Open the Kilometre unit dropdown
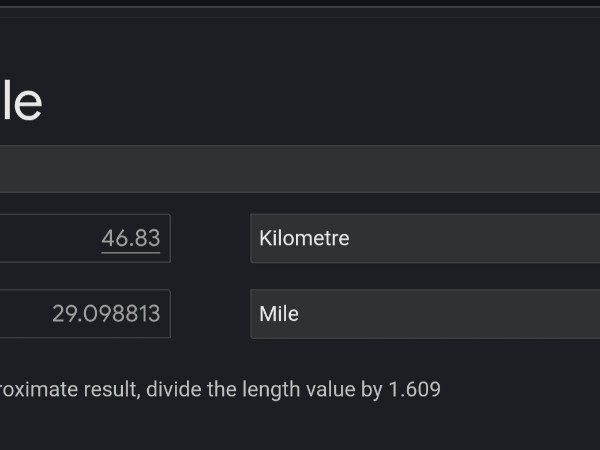This screenshot has height=450, width=600. coord(424,238)
